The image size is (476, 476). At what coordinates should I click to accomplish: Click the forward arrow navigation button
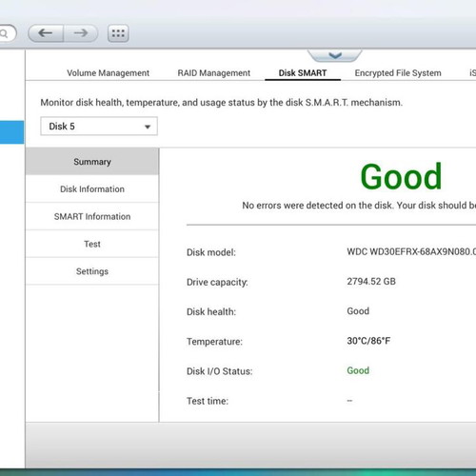tap(81, 33)
